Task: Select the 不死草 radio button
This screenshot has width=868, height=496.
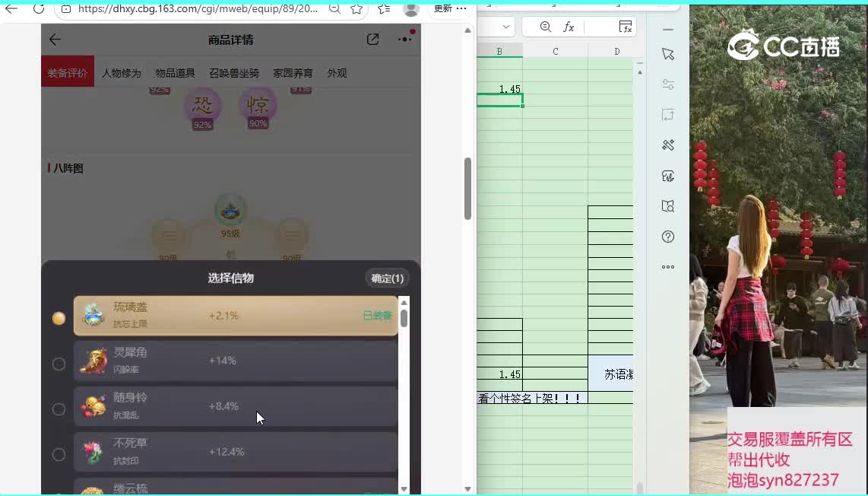Action: coord(59,454)
